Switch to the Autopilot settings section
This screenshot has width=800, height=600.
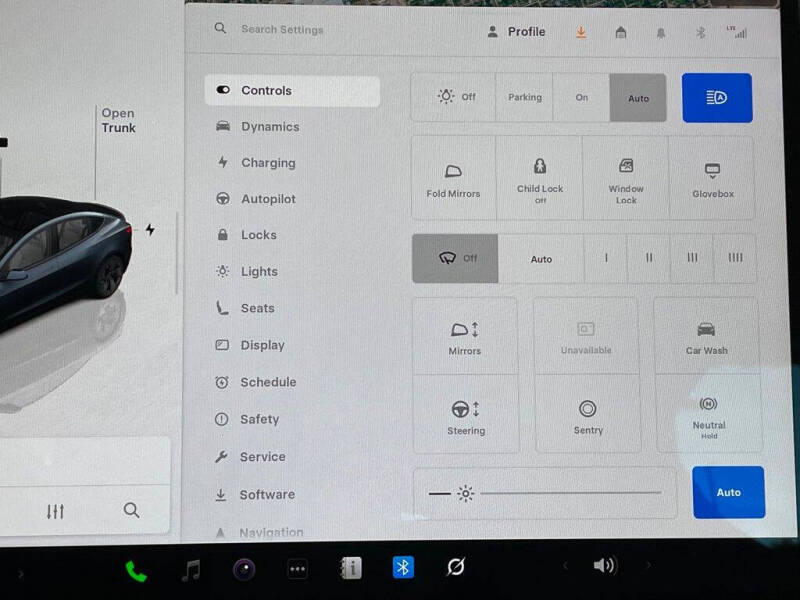[x=265, y=199]
